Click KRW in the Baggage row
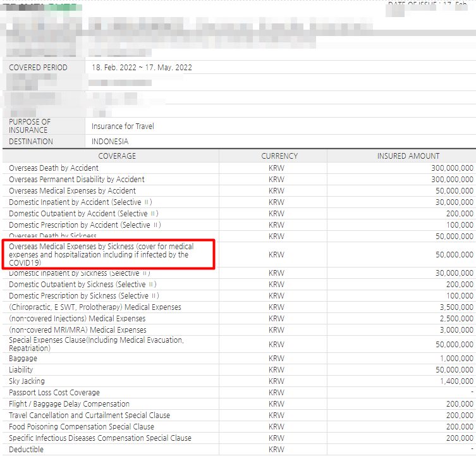 [x=276, y=359]
